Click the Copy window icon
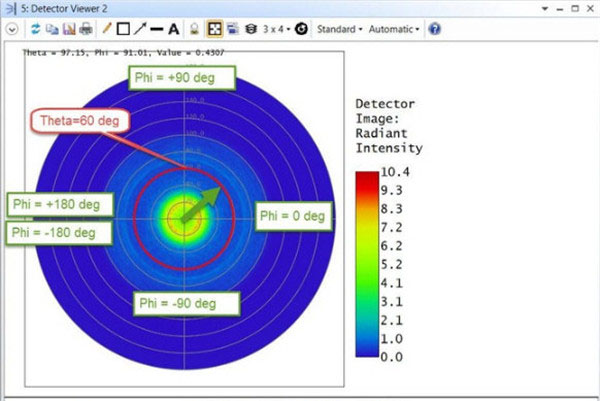 pyautogui.click(x=52, y=29)
